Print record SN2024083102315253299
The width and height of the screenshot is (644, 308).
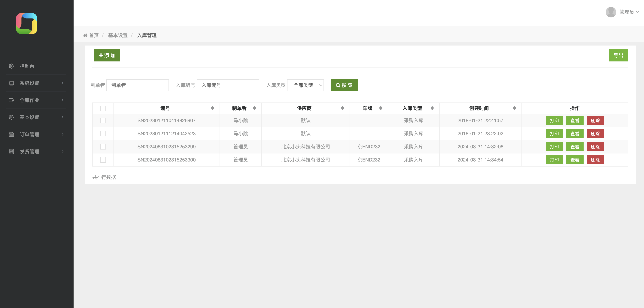tap(554, 147)
